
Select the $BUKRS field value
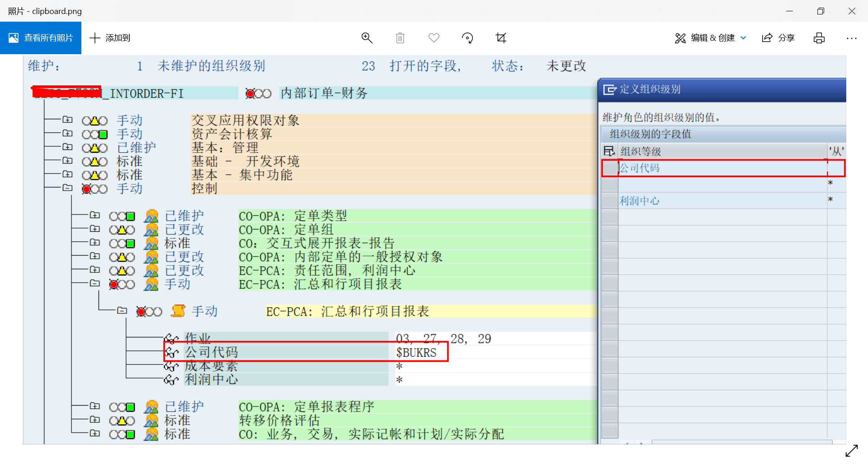point(416,352)
